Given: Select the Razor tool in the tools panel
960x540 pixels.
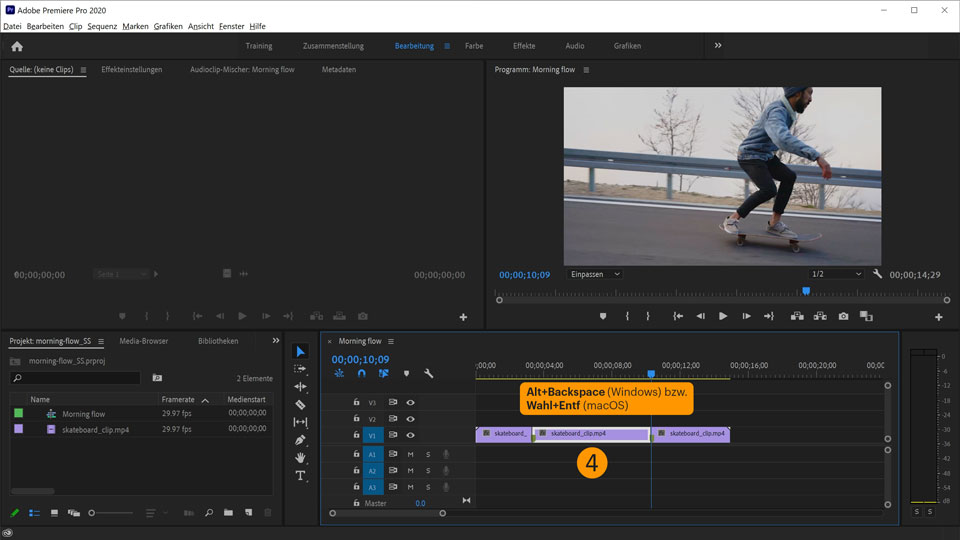Looking at the screenshot, I should [x=300, y=405].
